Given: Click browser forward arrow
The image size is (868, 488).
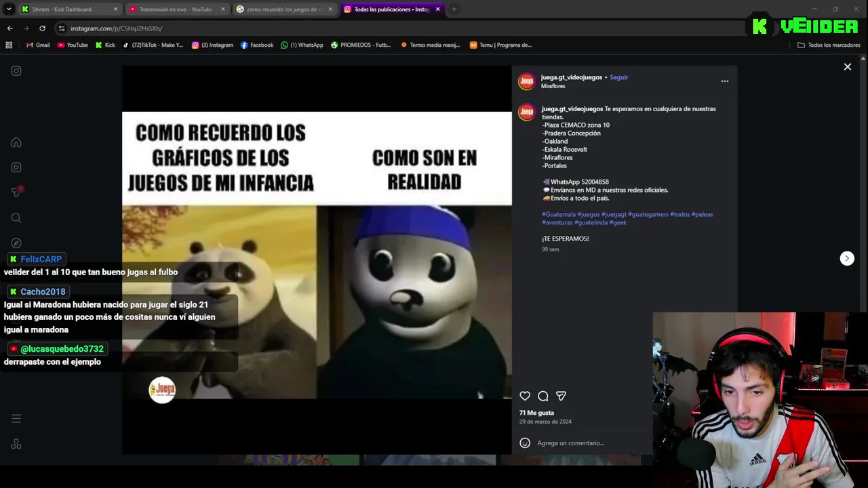Looking at the screenshot, I should (26, 28).
